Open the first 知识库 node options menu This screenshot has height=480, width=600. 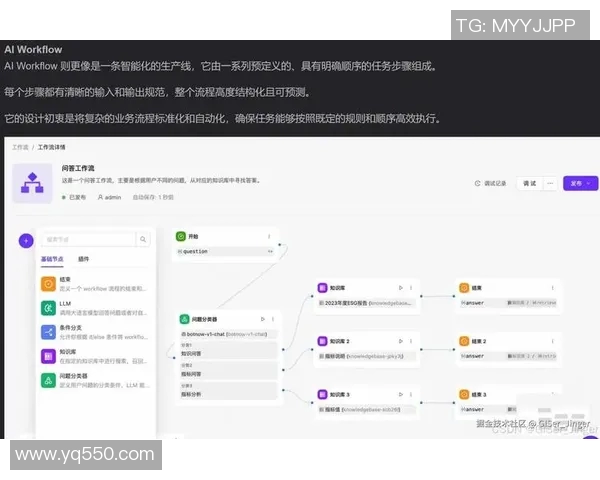tap(411, 287)
